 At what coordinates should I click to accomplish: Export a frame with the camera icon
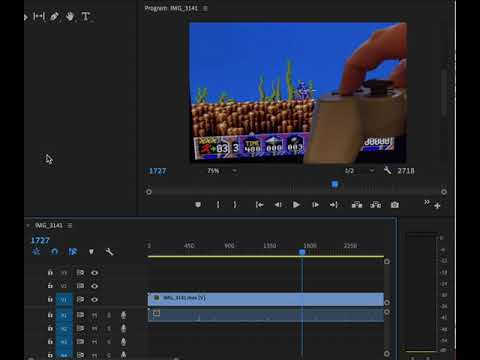point(395,205)
